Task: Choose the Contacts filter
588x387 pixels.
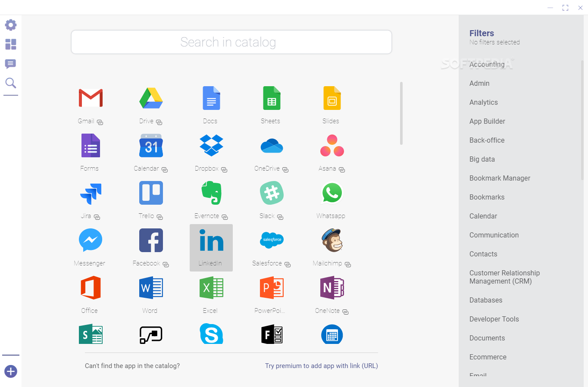Action: (483, 254)
